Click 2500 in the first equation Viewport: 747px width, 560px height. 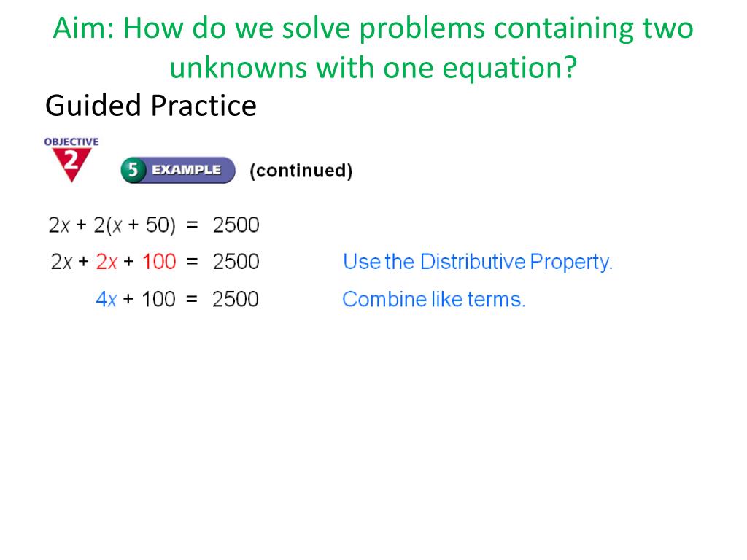point(236,225)
